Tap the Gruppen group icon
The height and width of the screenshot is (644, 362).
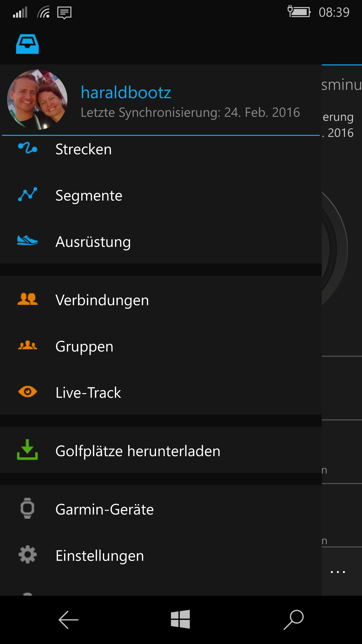(28, 345)
